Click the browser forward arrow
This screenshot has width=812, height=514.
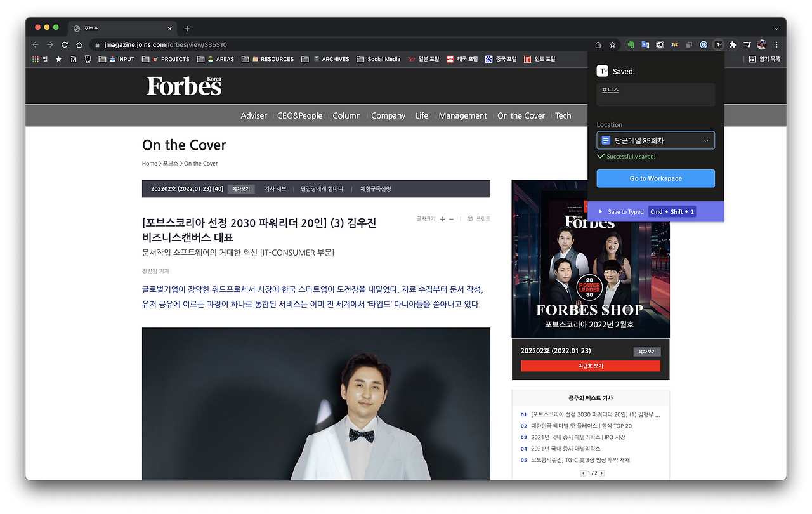click(50, 45)
